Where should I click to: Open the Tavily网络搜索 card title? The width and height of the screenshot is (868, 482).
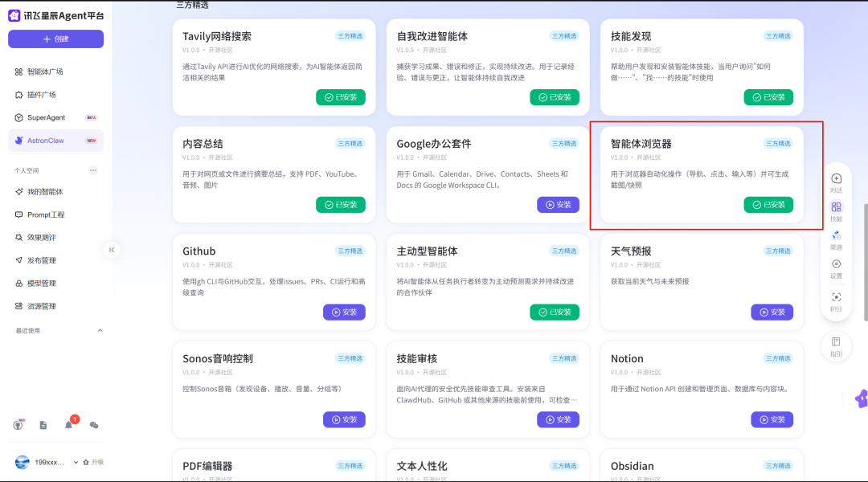(x=217, y=36)
